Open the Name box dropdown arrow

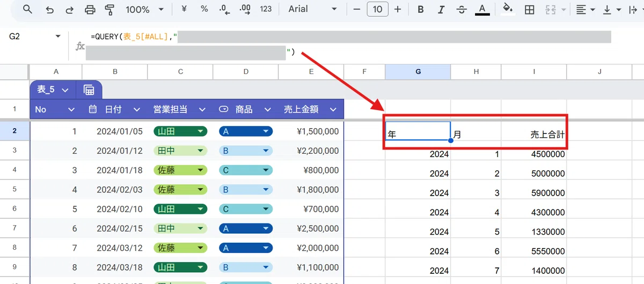click(58, 36)
